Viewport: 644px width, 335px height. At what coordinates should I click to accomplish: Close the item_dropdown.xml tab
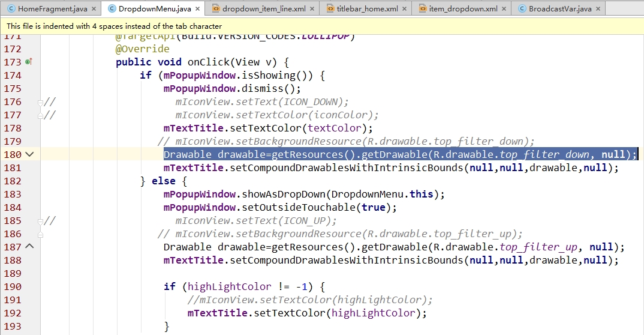pos(504,8)
